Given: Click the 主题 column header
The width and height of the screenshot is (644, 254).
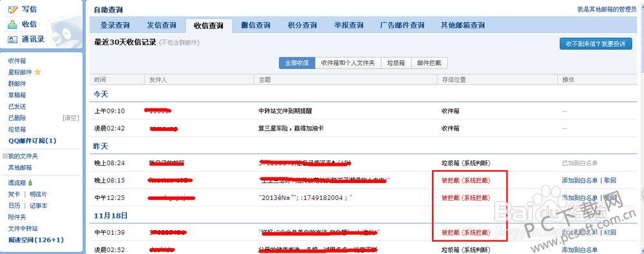Looking at the screenshot, I should 265,80.
